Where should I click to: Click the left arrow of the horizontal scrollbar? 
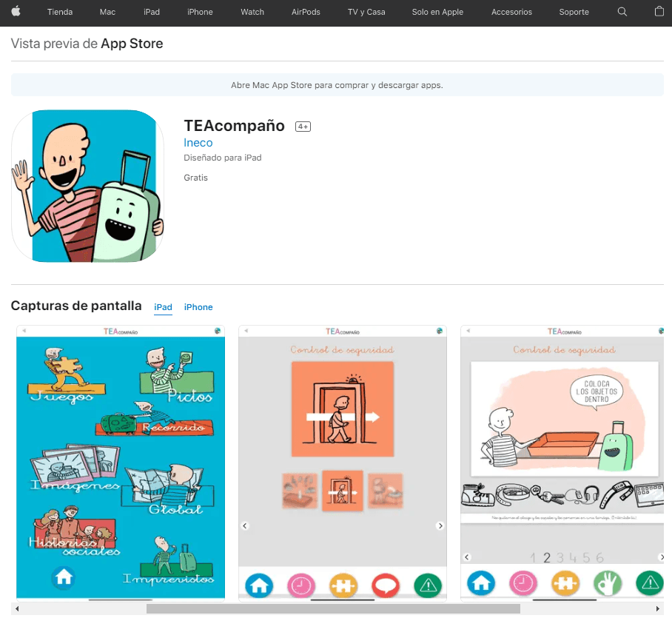[x=16, y=608]
